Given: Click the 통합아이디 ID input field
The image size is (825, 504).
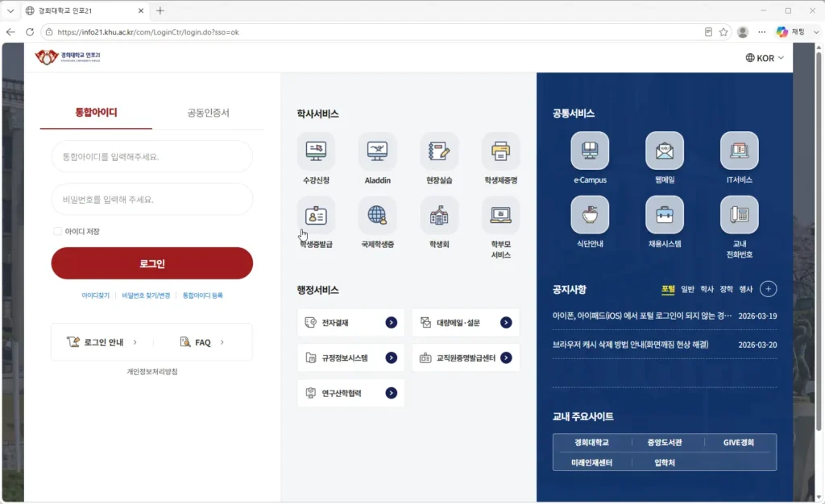Looking at the screenshot, I should [x=152, y=157].
